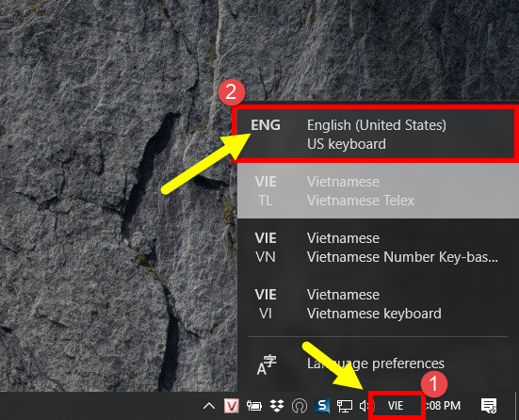Open the blue S application tray icon

[322, 406]
